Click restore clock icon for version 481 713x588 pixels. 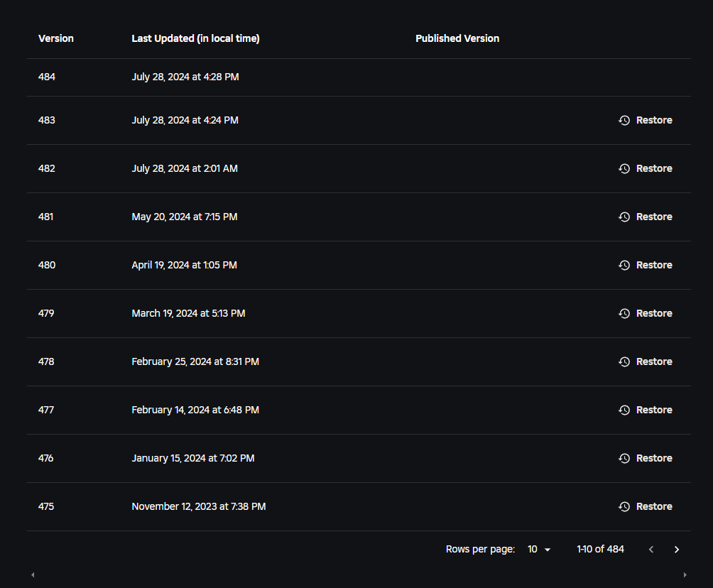[x=624, y=217]
